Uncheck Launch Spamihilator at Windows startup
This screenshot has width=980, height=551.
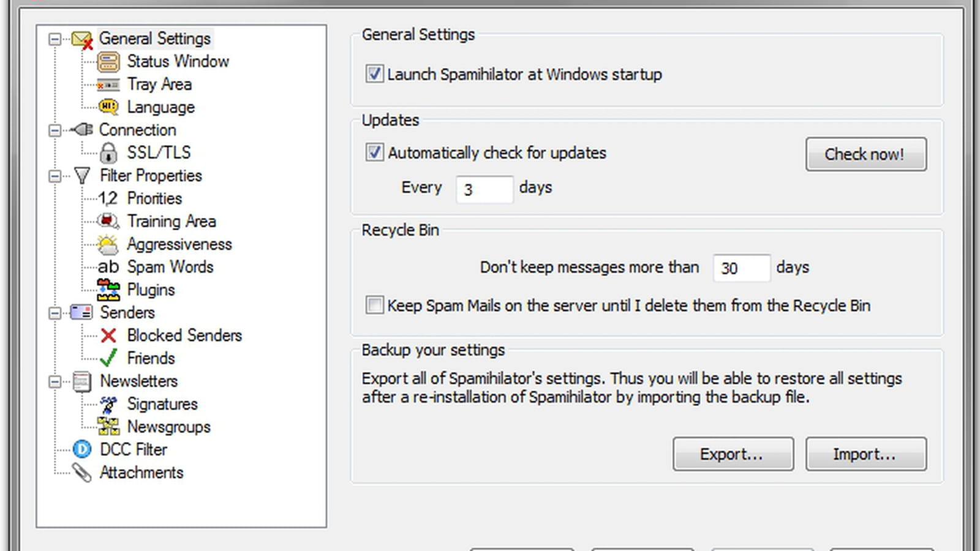pyautogui.click(x=374, y=74)
